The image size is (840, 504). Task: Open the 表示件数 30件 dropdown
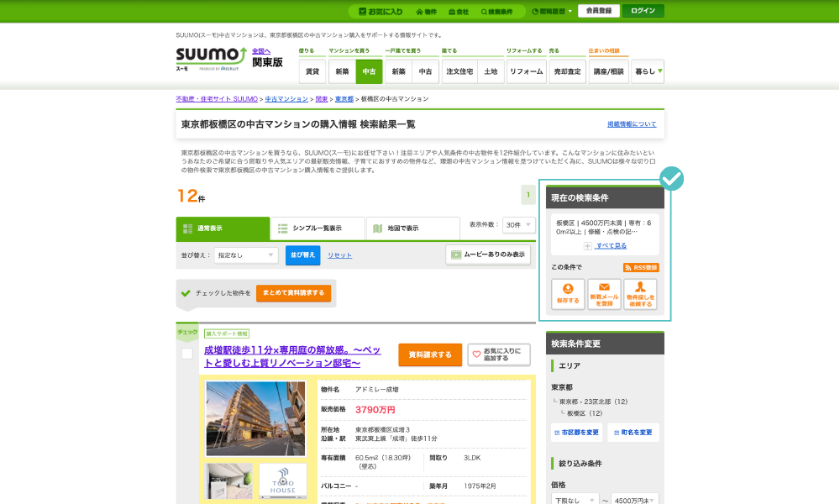click(518, 225)
